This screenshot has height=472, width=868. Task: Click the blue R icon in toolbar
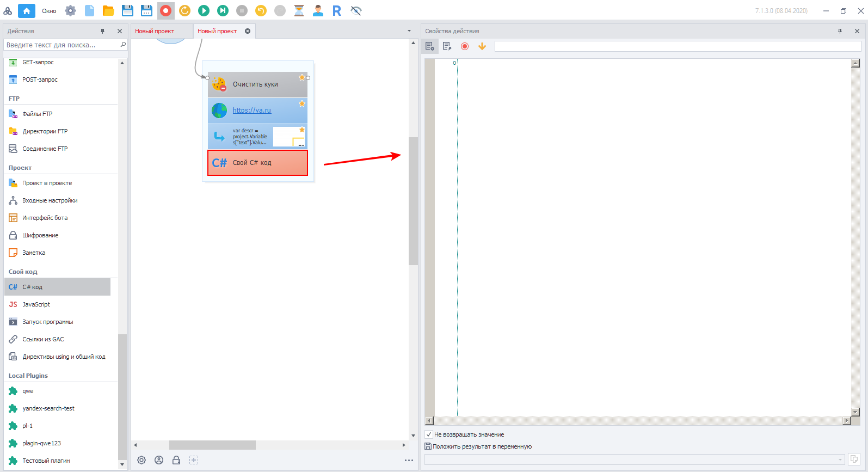coord(337,10)
